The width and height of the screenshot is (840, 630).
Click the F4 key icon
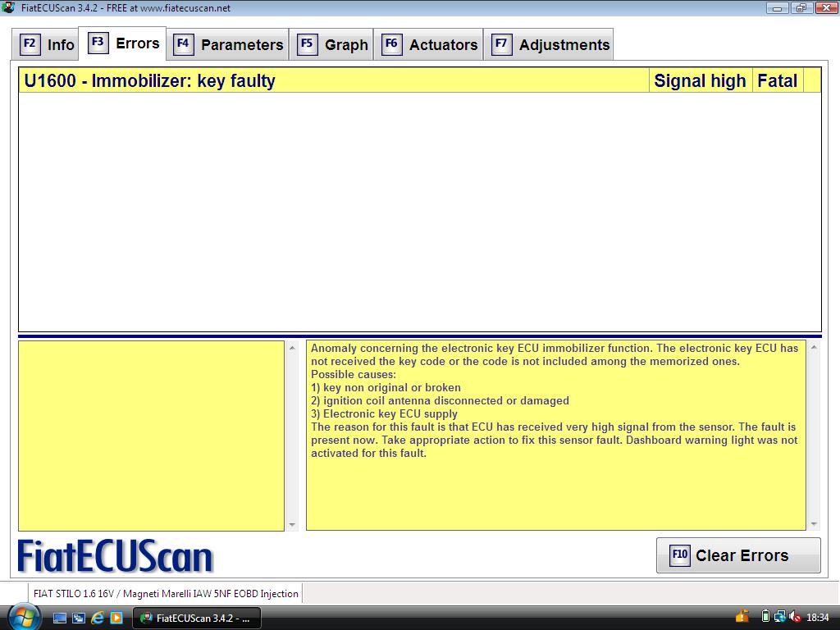coord(183,44)
